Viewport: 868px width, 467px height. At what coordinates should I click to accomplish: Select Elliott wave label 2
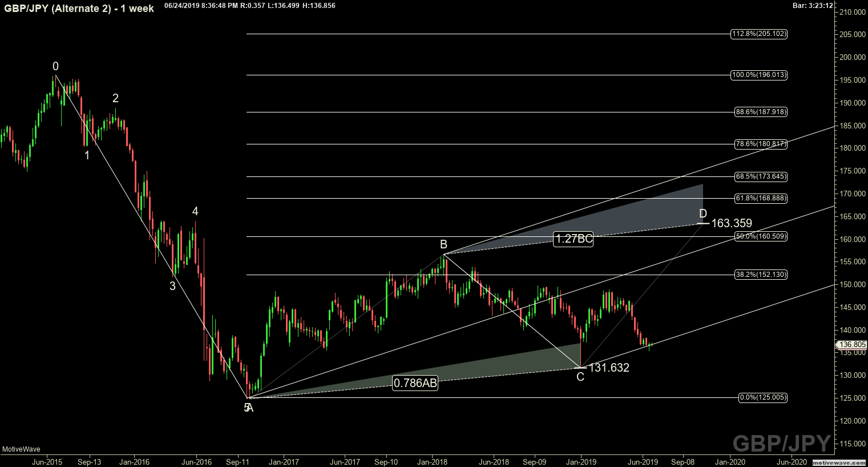[115, 99]
